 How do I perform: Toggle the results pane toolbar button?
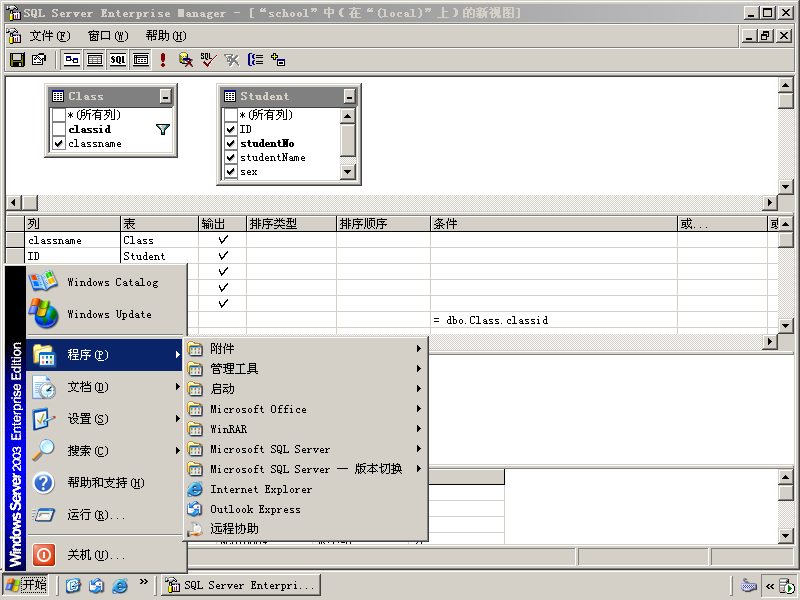141,60
